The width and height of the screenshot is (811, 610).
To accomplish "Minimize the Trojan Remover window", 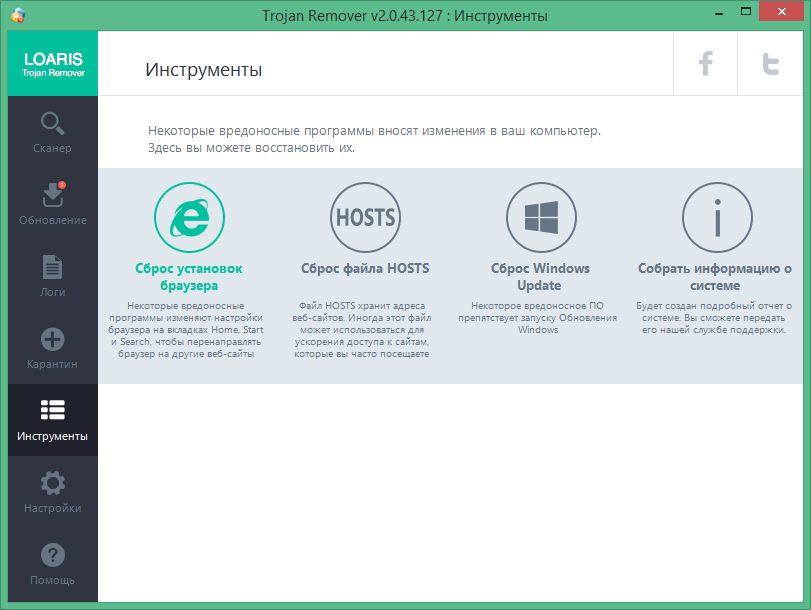I will (719, 12).
